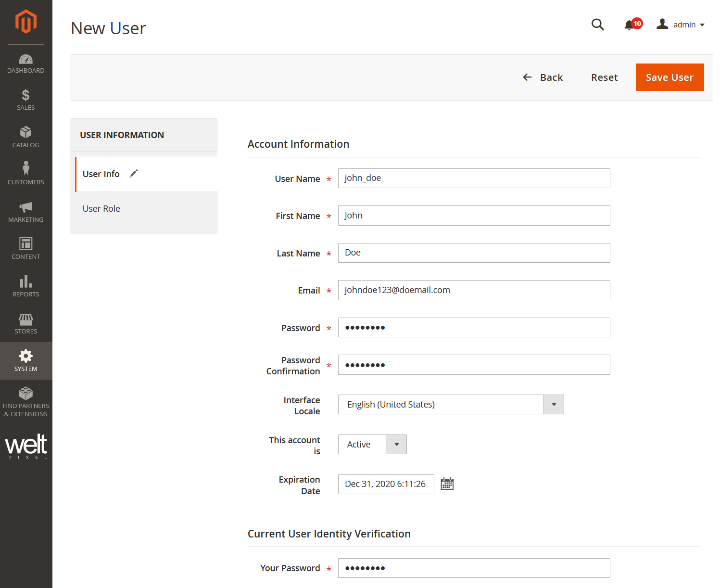This screenshot has height=588, width=720.
Task: Open the Catalog box icon menu
Action: [x=26, y=132]
